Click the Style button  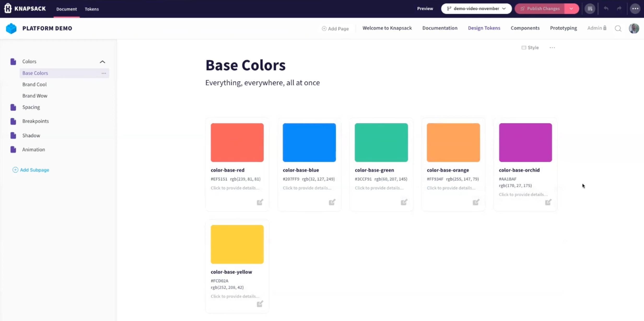(x=530, y=47)
